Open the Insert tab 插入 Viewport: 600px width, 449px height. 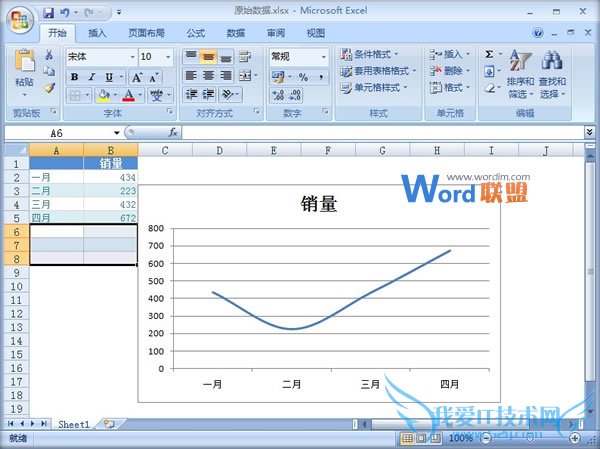click(x=97, y=33)
